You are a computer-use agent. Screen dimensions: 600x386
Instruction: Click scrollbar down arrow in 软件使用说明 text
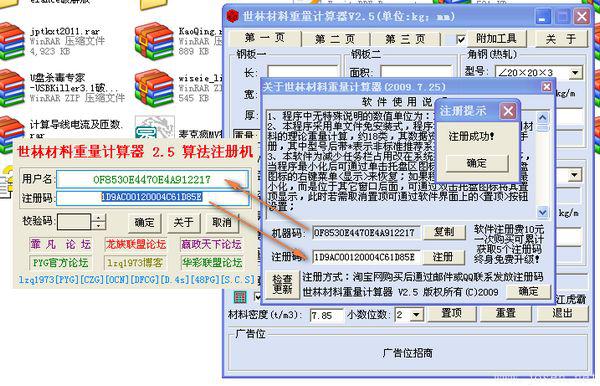click(543, 212)
